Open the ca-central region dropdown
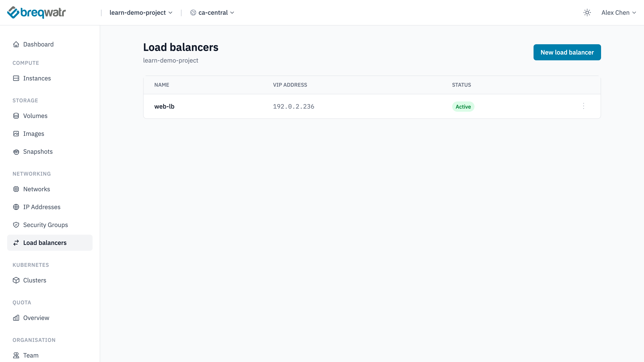 212,13
